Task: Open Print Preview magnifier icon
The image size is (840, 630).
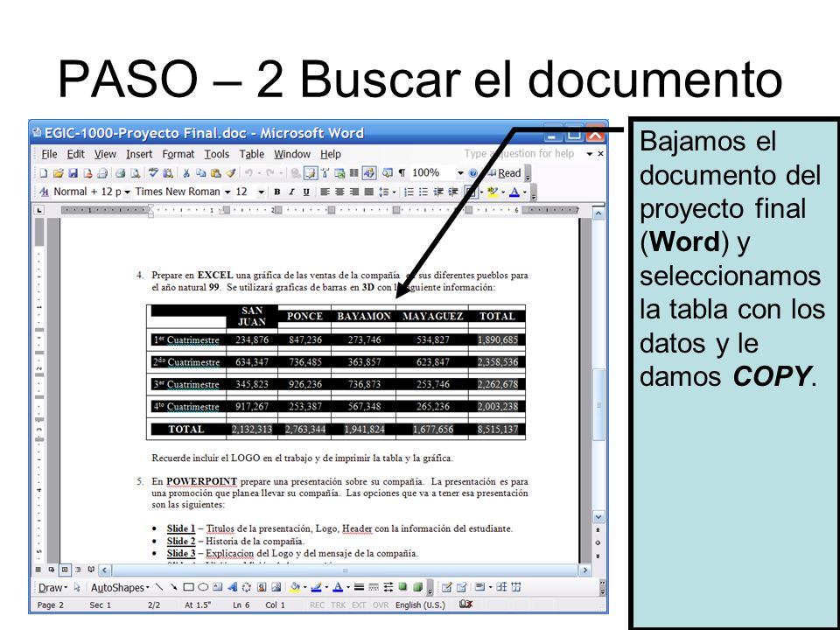Action: pyautogui.click(x=135, y=173)
